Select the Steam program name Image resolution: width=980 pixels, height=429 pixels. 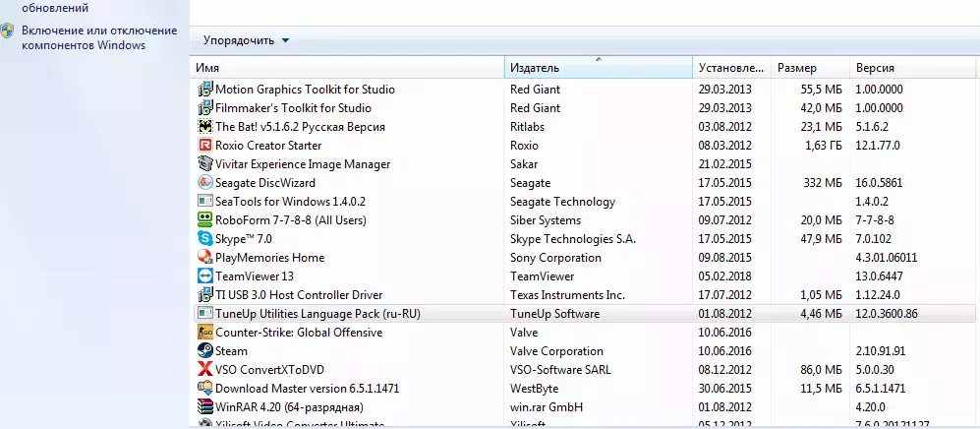tap(231, 351)
